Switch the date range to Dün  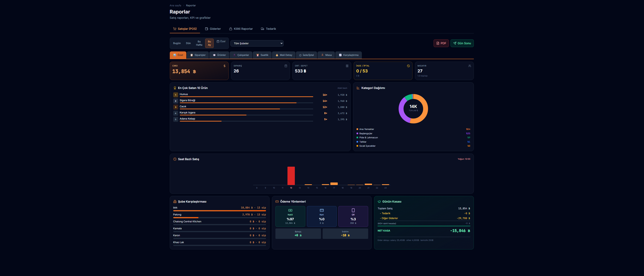188,43
